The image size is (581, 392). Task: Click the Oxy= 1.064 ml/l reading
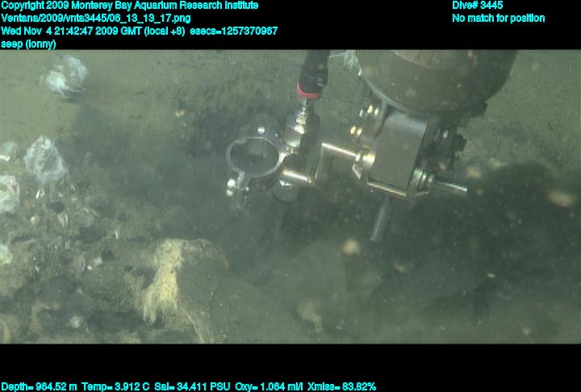(x=269, y=387)
